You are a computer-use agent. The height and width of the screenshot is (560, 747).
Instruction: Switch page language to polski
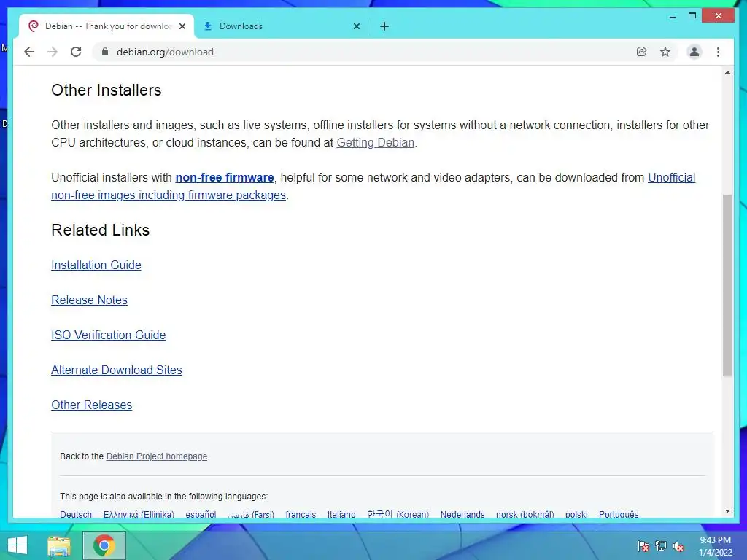click(x=576, y=514)
